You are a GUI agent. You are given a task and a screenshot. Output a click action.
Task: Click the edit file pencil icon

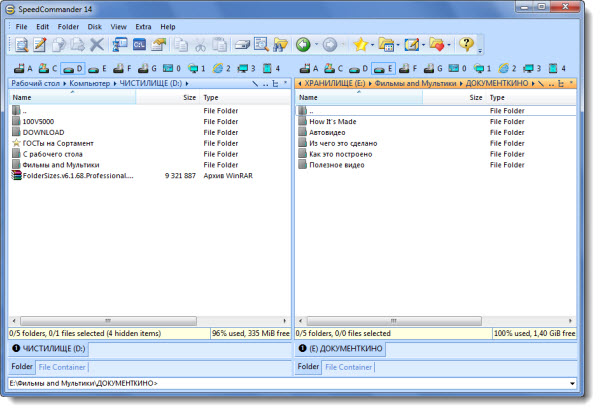(40, 45)
